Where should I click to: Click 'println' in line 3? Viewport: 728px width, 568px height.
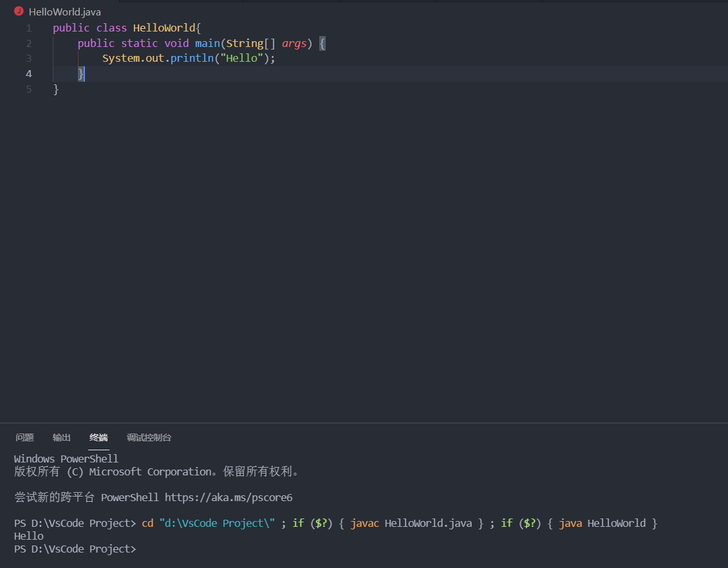point(192,58)
